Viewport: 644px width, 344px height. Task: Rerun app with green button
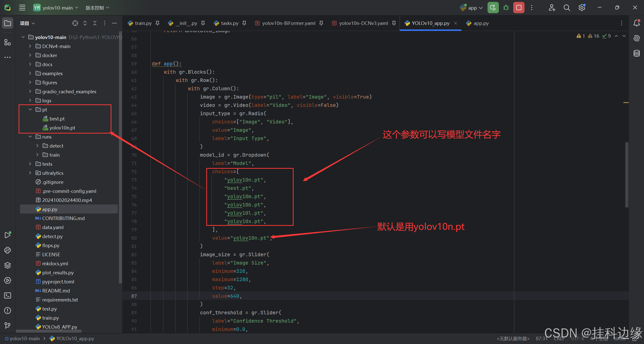[493, 8]
